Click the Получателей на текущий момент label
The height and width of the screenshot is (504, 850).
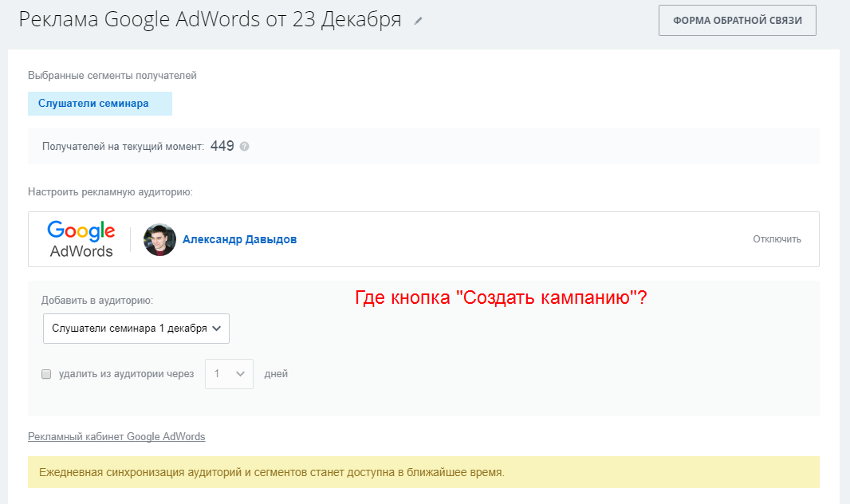[x=123, y=146]
